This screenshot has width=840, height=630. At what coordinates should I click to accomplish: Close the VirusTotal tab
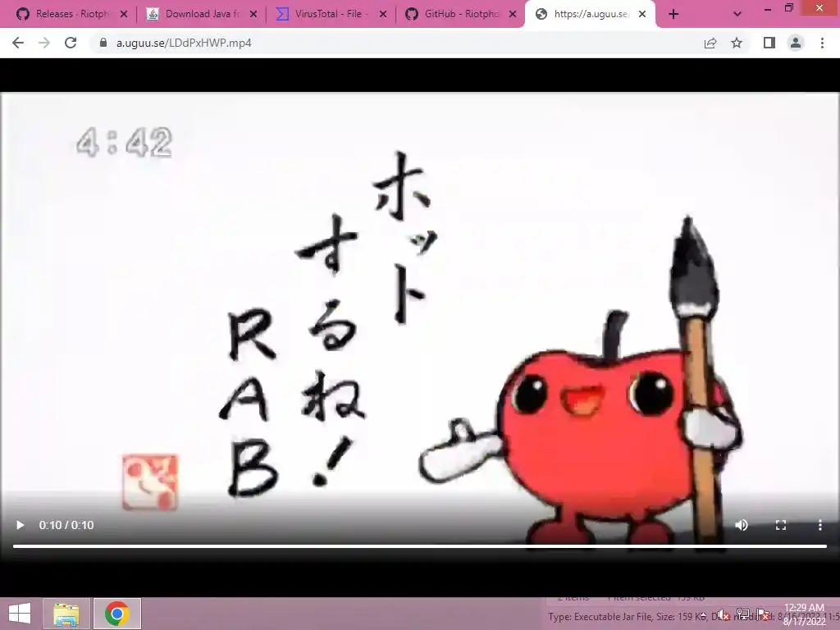[383, 15]
